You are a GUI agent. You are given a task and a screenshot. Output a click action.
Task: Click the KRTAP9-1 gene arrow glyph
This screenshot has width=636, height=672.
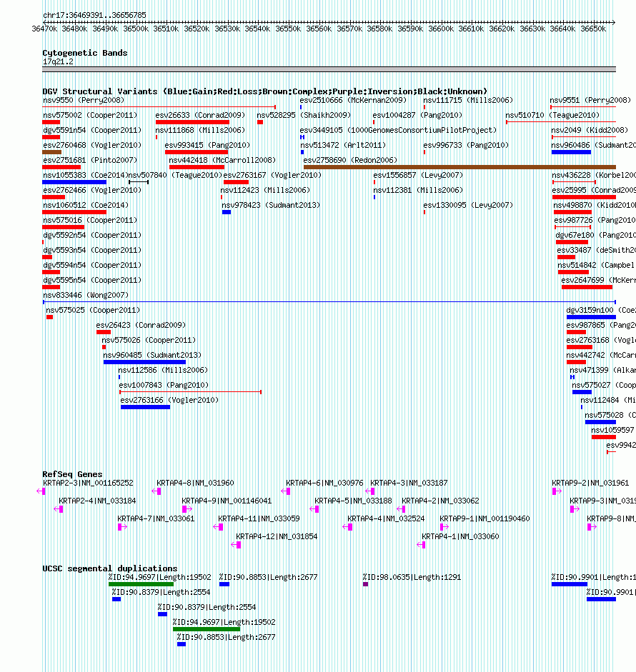(444, 527)
